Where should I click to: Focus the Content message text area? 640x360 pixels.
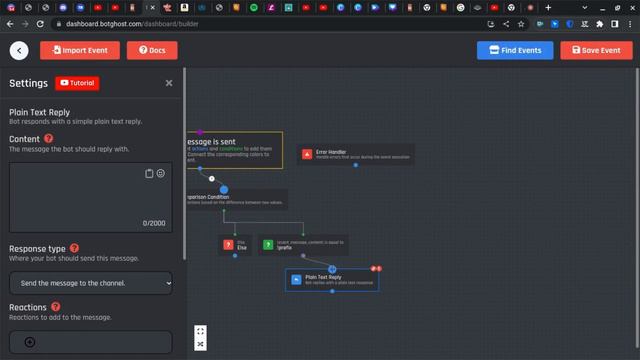(x=91, y=198)
